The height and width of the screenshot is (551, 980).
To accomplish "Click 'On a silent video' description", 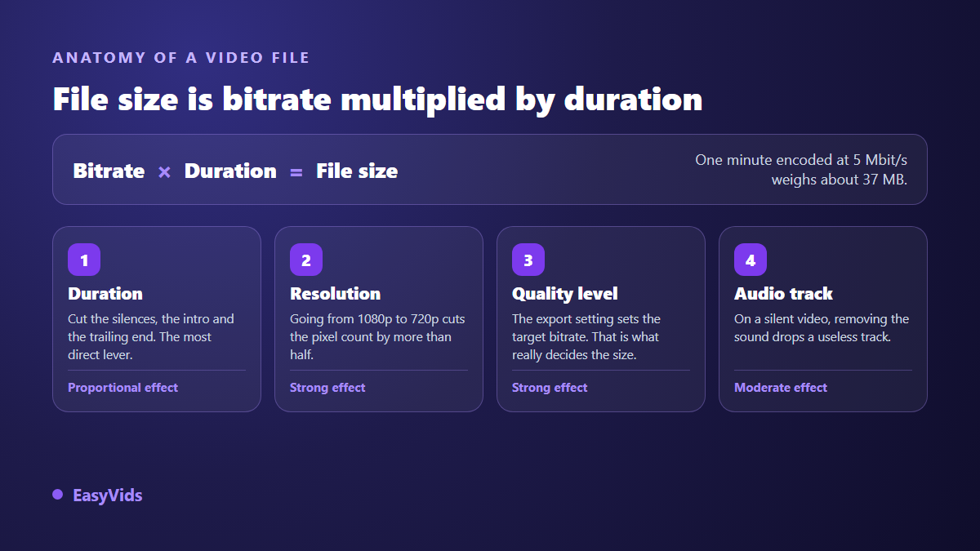I will click(x=822, y=327).
